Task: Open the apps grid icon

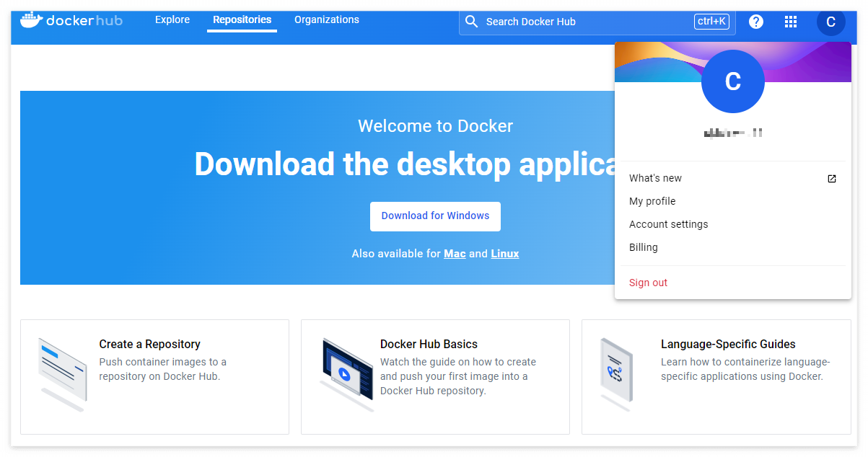Action: (x=791, y=22)
